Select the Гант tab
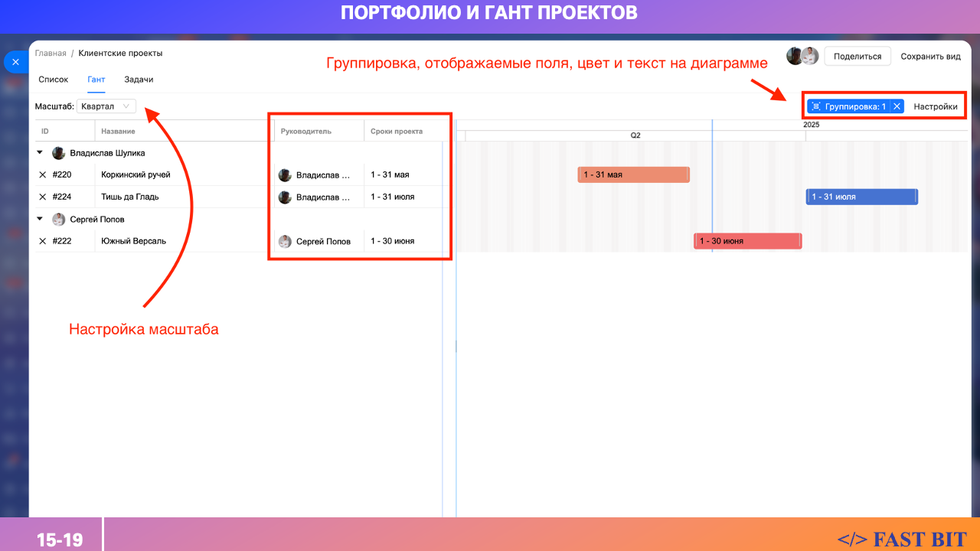Image resolution: width=980 pixels, height=551 pixels. (x=96, y=80)
